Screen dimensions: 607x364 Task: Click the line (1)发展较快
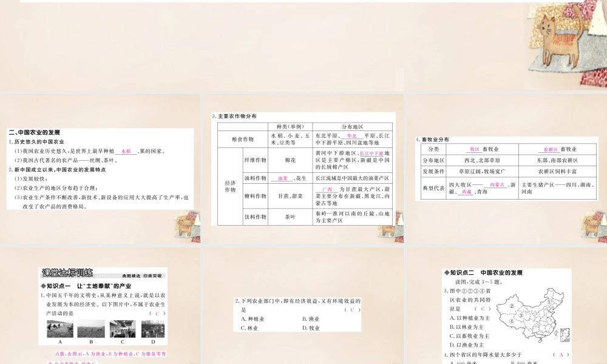point(31,179)
